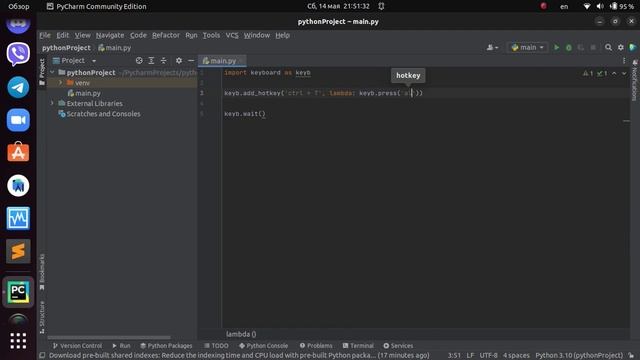Image resolution: width=640 pixels, height=360 pixels.
Task: Open keyboard layout en indicator
Action: tap(564, 7)
